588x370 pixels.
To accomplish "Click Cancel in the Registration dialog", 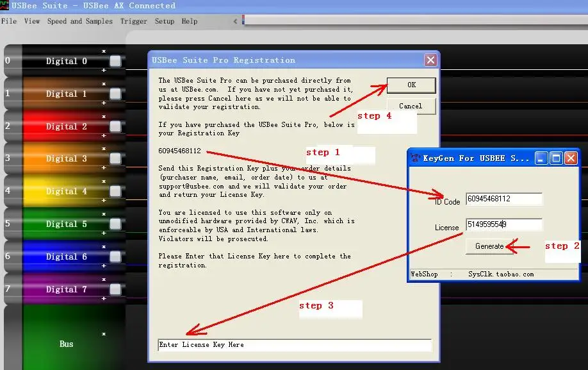I will [x=411, y=106].
